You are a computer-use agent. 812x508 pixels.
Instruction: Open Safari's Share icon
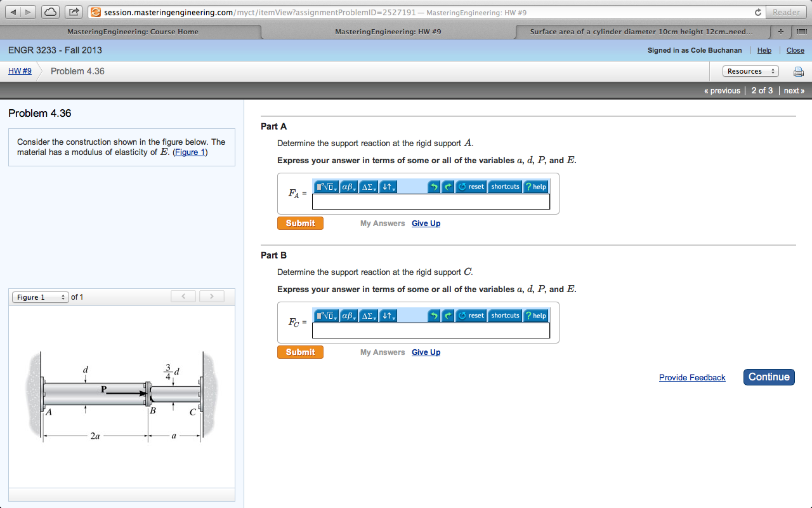(74, 12)
